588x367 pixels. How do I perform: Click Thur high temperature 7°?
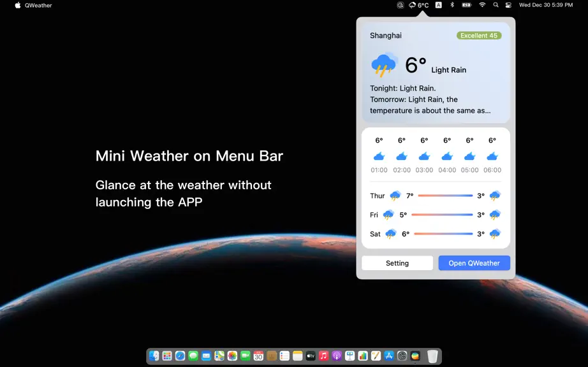[x=410, y=196]
